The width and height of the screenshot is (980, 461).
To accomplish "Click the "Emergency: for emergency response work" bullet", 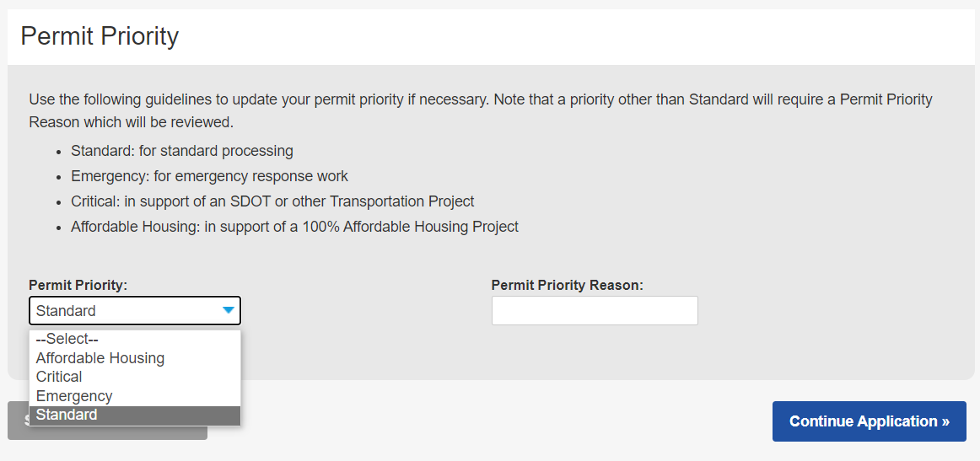I will [209, 177].
